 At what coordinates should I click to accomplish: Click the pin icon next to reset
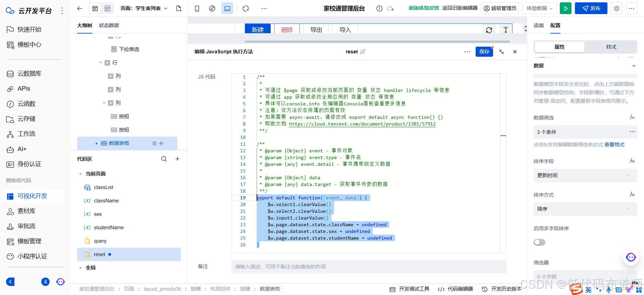pyautogui.click(x=363, y=52)
